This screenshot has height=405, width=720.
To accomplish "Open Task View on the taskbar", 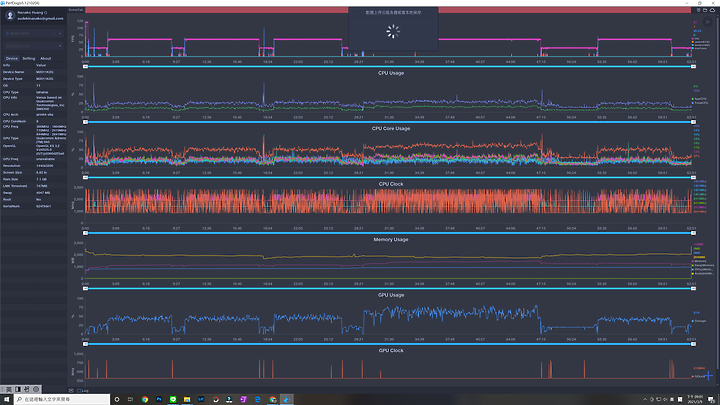I will pos(130,399).
